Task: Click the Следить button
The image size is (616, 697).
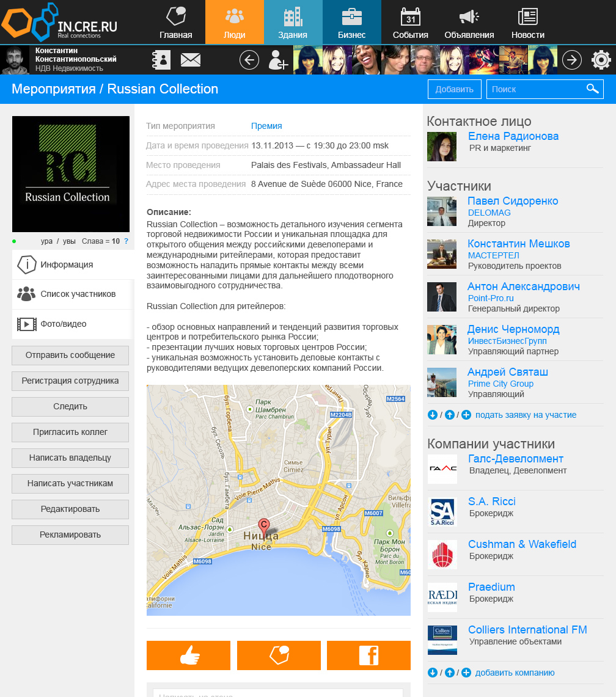Action: point(70,407)
